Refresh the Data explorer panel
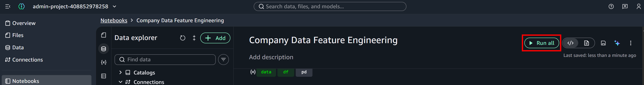The width and height of the screenshot is (644, 85). pos(182,38)
